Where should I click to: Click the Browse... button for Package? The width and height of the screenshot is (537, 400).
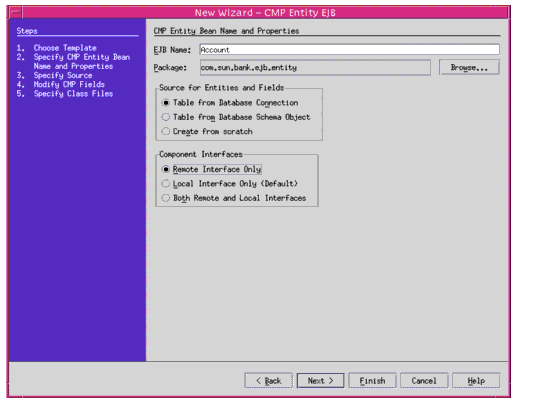(469, 67)
